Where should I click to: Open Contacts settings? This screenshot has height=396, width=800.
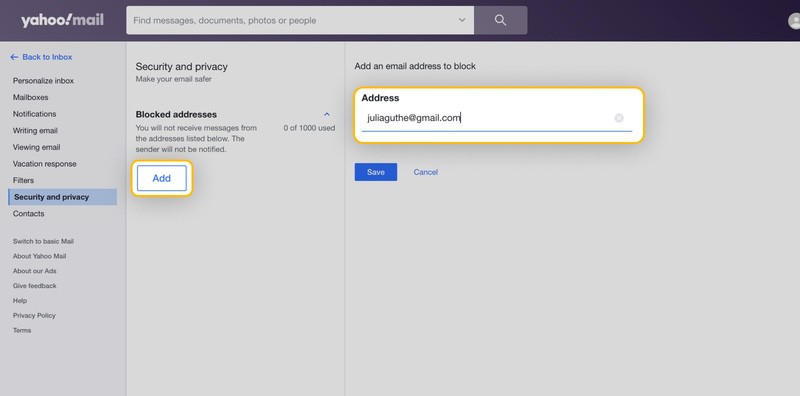point(29,213)
